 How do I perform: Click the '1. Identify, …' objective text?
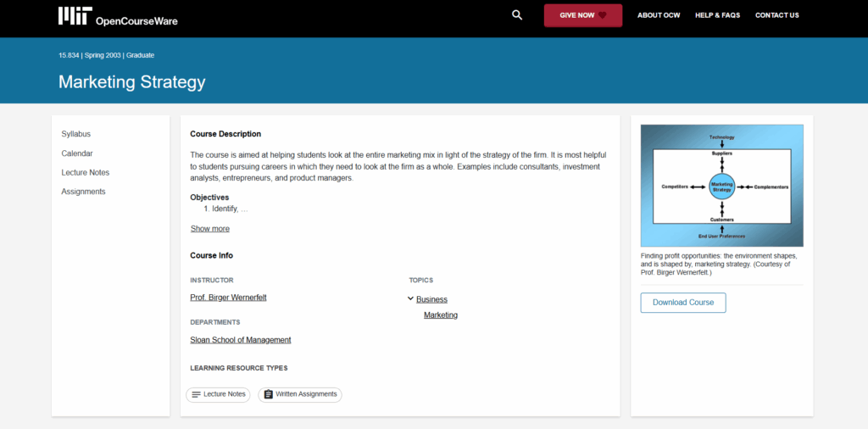pyautogui.click(x=225, y=209)
